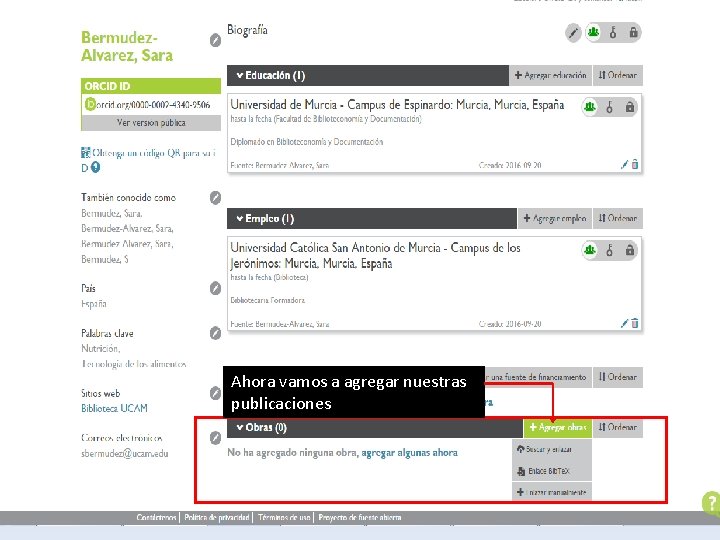This screenshot has height=540, width=720.
Task: Click Ver versión pública button
Action: coord(151,123)
